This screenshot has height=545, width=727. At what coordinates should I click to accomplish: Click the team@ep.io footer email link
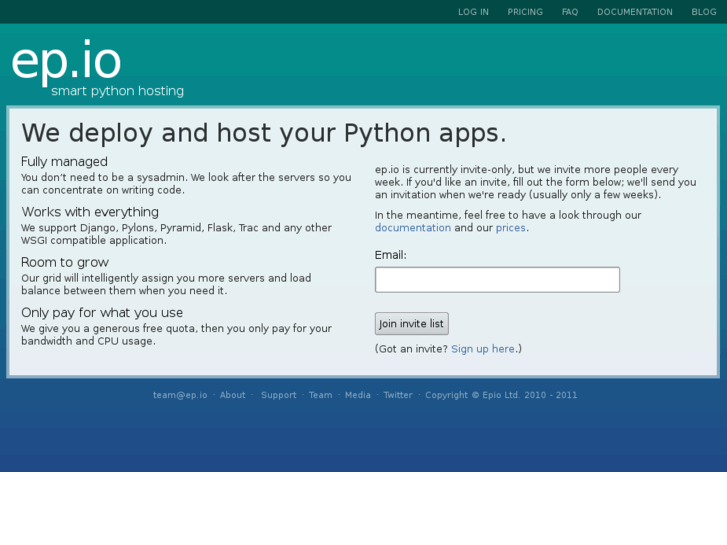(180, 395)
